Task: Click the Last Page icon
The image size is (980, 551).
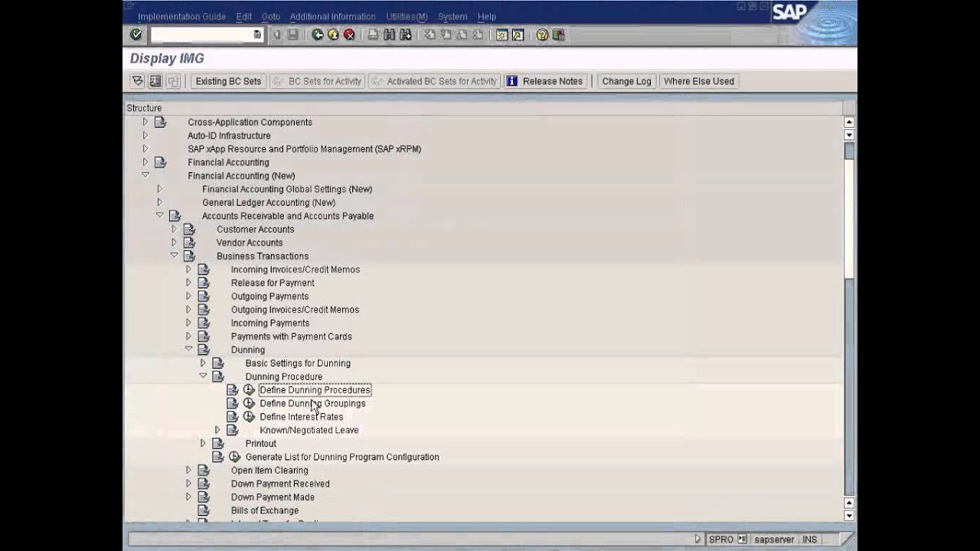Action: click(478, 34)
